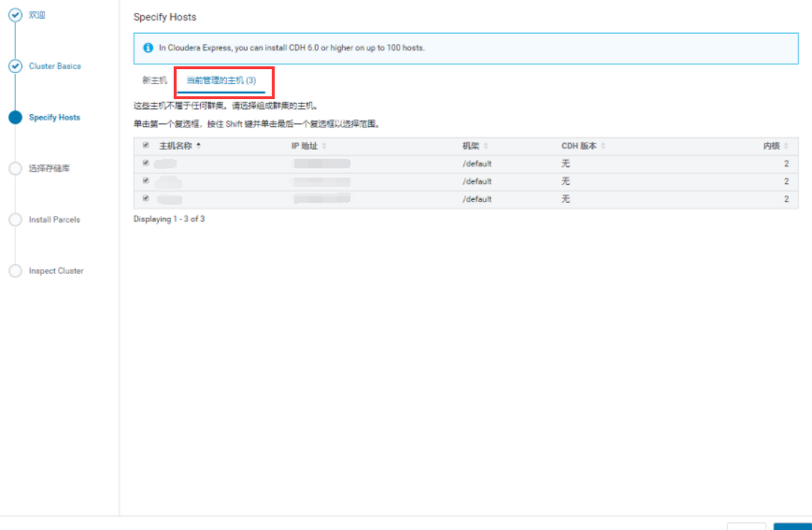The width and height of the screenshot is (812, 530).
Task: Click the 主机名称 column header
Action: coord(176,146)
